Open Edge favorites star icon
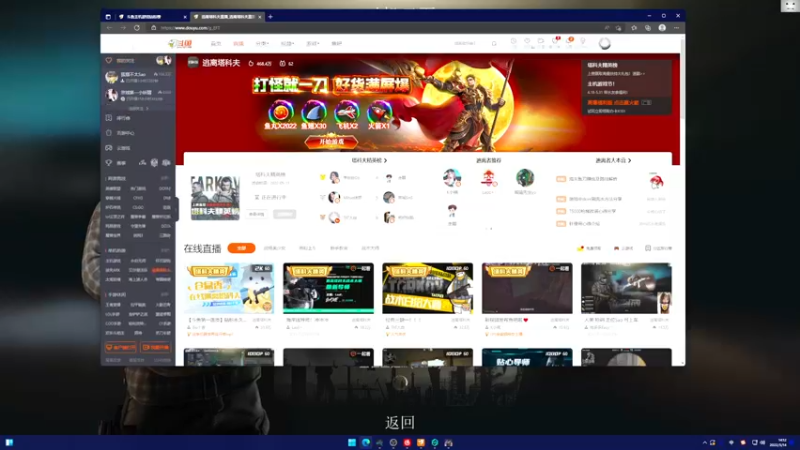This screenshot has height=450, width=800. [x=634, y=28]
